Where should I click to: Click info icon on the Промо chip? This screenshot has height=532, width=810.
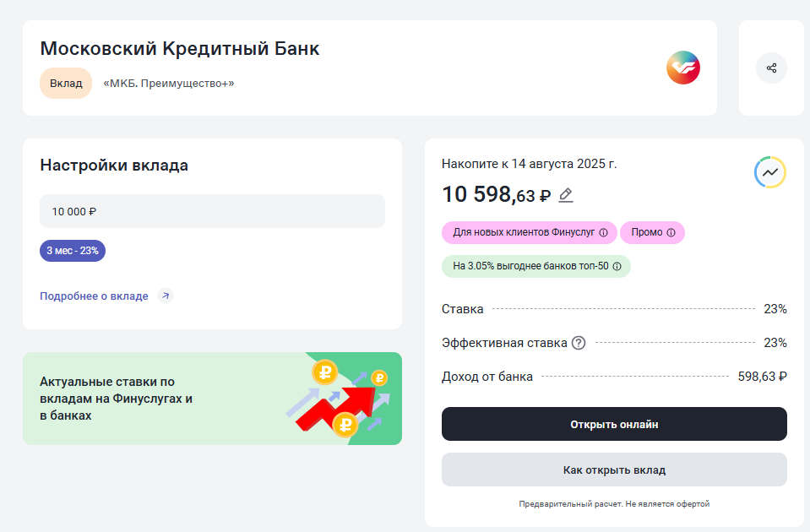671,232
